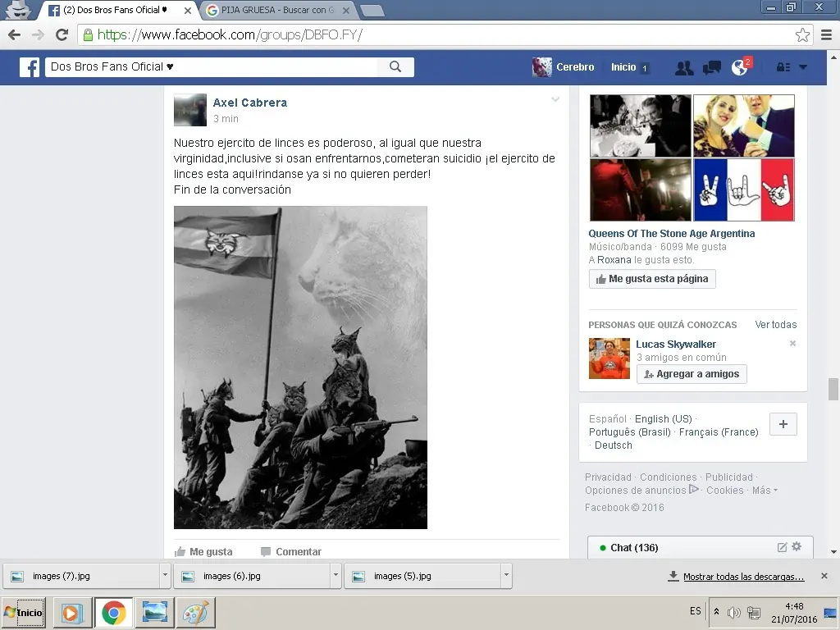Expand Facebook account dropdown arrow
This screenshot has width=840, height=630.
[803, 67]
